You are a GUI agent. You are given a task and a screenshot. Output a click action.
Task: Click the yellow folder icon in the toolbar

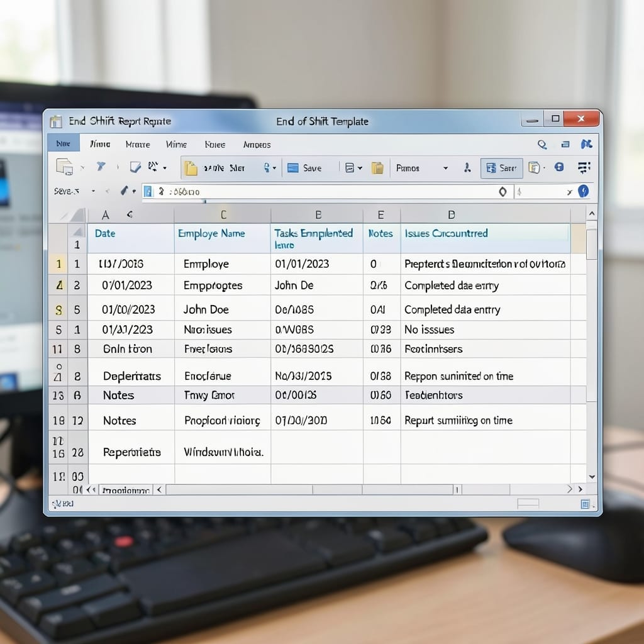[x=191, y=168]
